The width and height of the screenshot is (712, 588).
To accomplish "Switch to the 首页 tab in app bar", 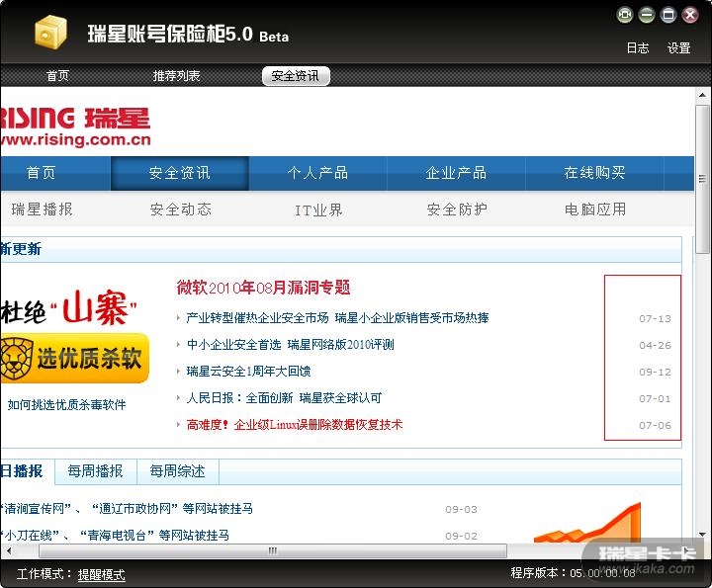I will [x=57, y=75].
